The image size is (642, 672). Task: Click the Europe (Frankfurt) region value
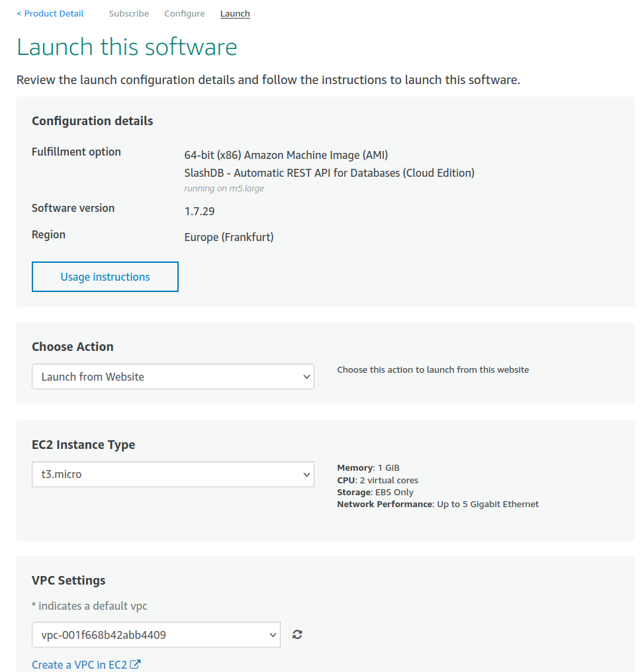pyautogui.click(x=229, y=237)
